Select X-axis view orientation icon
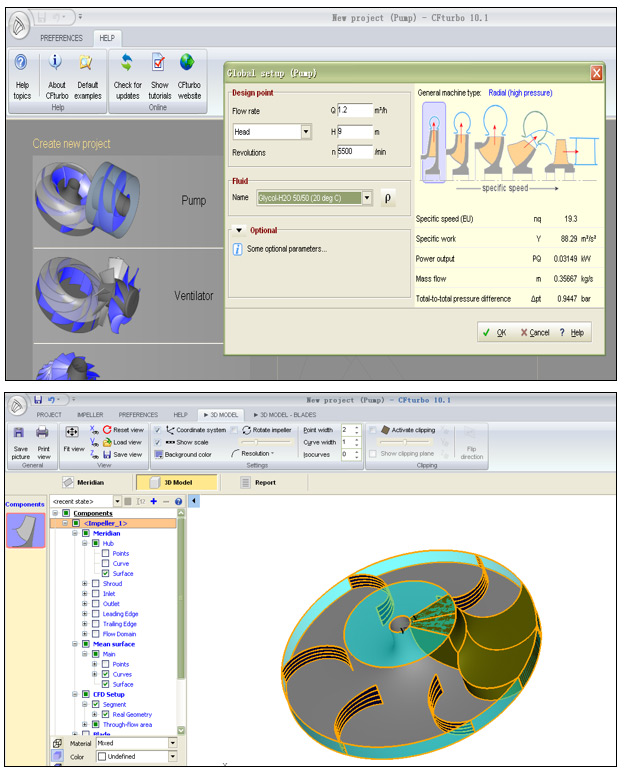629x778 pixels. coord(94,430)
